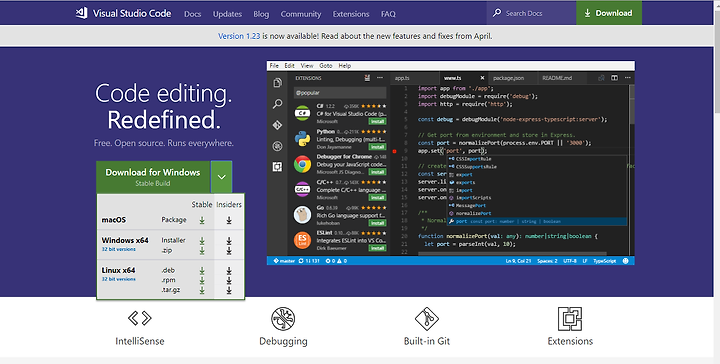The width and height of the screenshot is (720, 364).
Task: Download Windows x64 Installer stable build
Action: click(x=202, y=241)
